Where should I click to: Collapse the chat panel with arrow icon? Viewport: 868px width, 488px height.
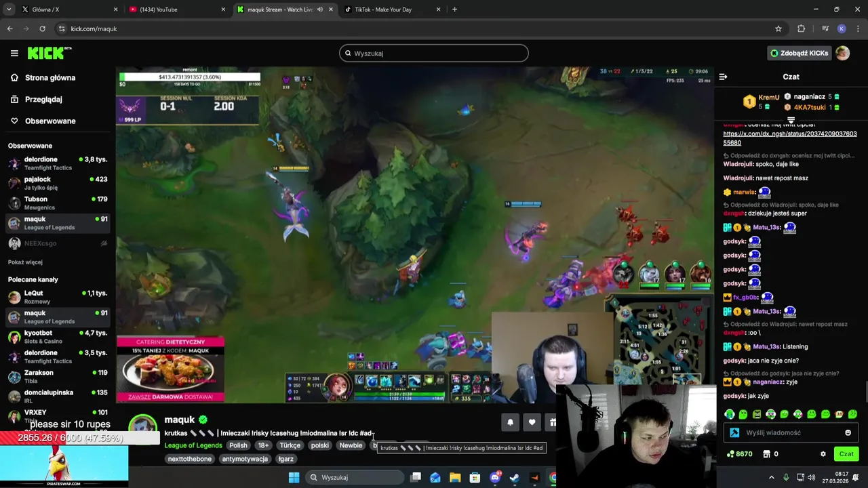click(723, 77)
